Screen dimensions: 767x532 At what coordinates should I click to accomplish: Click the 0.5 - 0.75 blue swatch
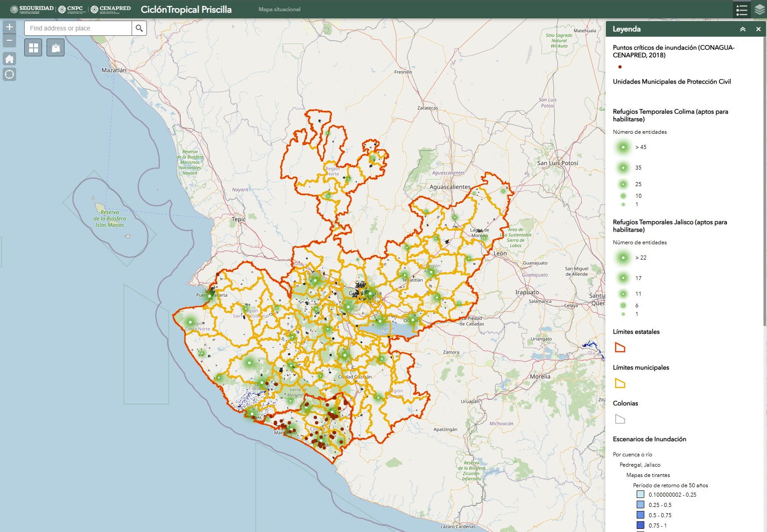[641, 515]
